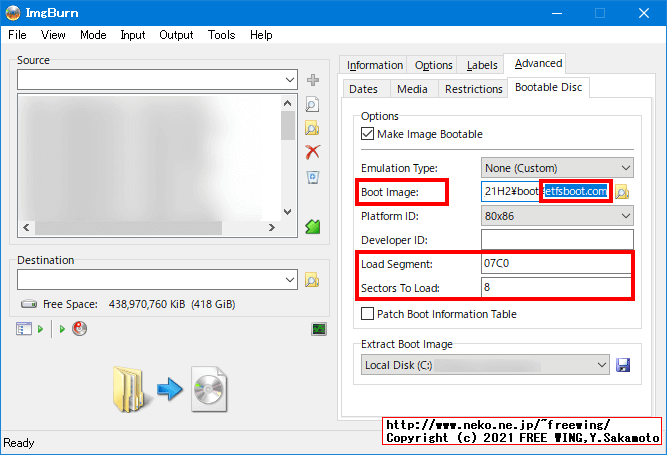Switch to the Labels tab
Screen dimensions: 667x455
[x=482, y=65]
